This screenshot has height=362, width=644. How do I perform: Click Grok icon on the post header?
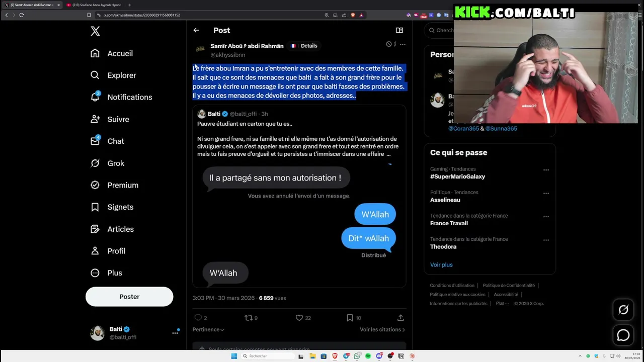coord(389,44)
